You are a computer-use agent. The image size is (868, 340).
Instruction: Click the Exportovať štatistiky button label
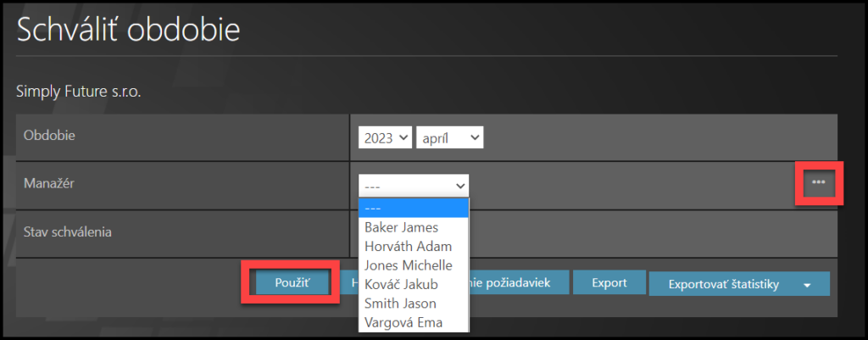pos(723,284)
